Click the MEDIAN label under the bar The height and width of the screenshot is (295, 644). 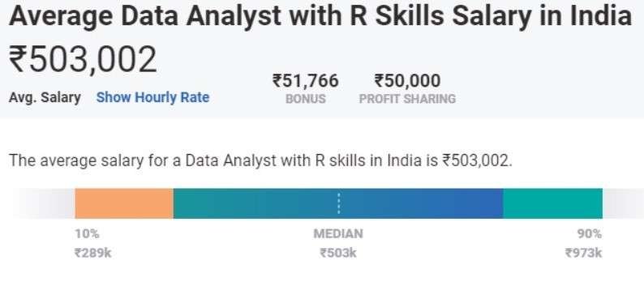tap(338, 234)
